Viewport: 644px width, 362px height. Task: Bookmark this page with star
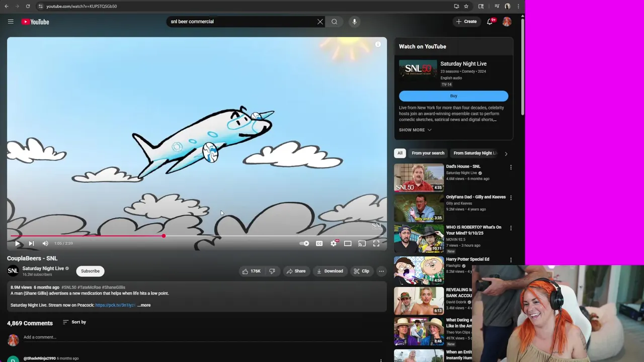pyautogui.click(x=466, y=6)
